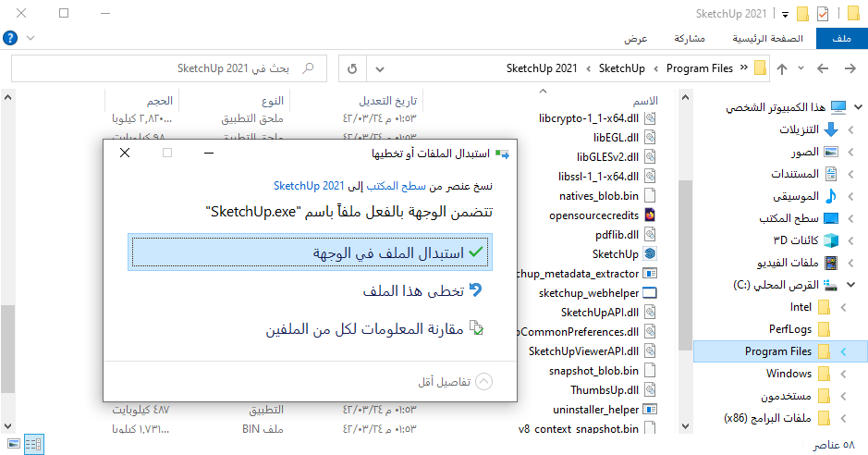Open the الصفحة الرئيسية ribbon tab
868x455 pixels.
point(767,38)
